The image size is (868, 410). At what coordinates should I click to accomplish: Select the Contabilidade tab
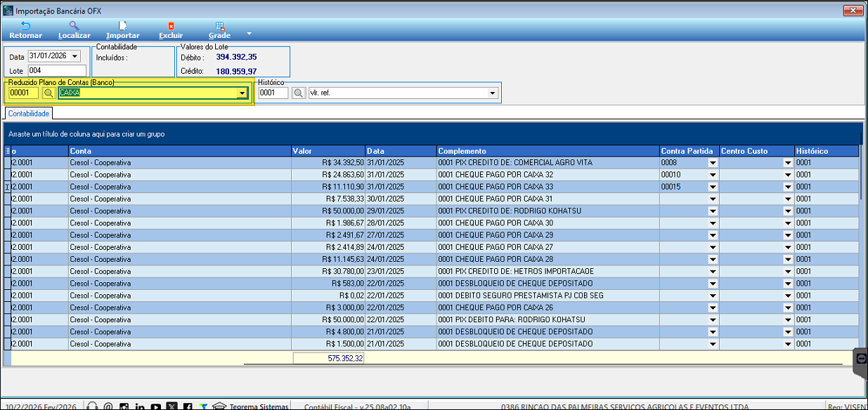(x=29, y=113)
